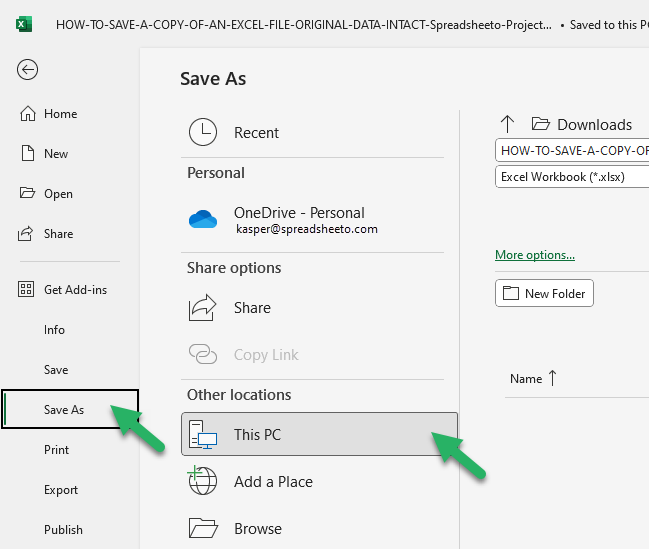Image resolution: width=649 pixels, height=549 pixels.
Task: Select the Export menu item
Action: point(61,490)
